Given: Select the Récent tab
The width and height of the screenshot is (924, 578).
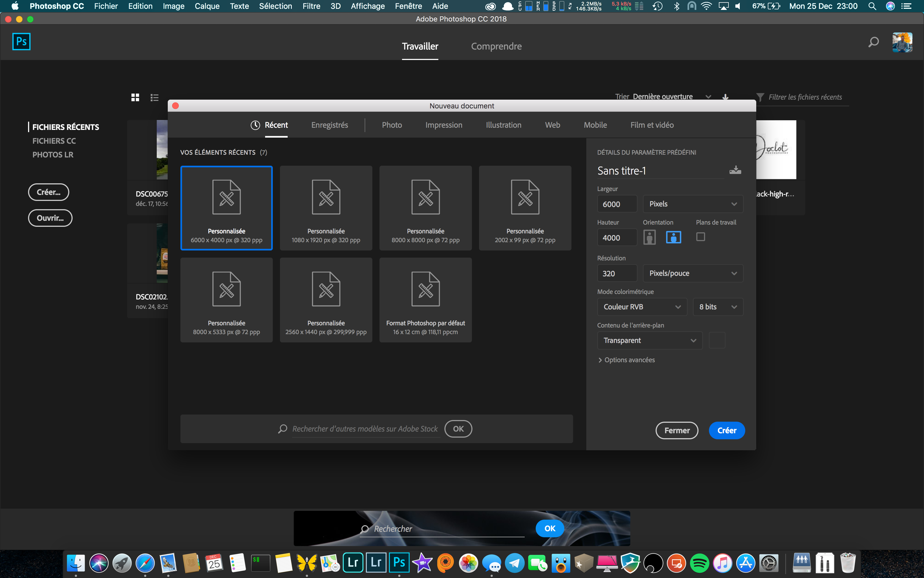Looking at the screenshot, I should [269, 125].
